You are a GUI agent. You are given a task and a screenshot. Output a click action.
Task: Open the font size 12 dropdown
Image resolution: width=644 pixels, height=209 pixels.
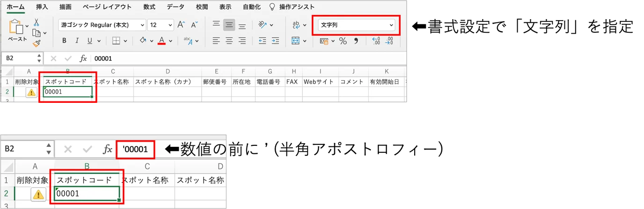coord(161,25)
